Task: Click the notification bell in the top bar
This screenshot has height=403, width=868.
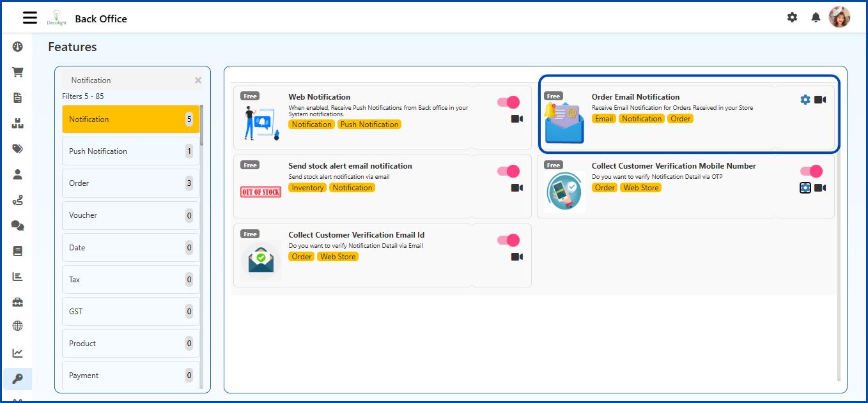Action: click(x=816, y=17)
